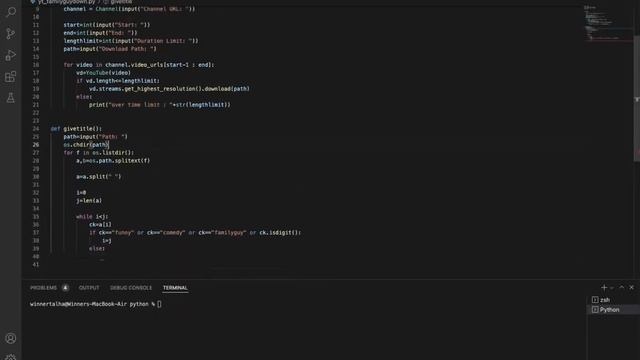Click line number 26 in gutter
Image resolution: width=640 pixels, height=360 pixels.
36,144
